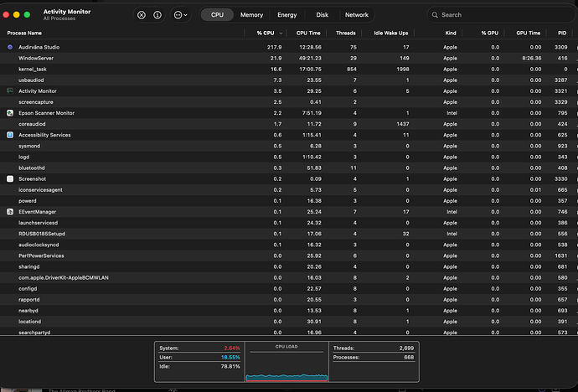Viewport: 578px width, 392px height.
Task: Select the iconservicesagent process row
Action: click(289, 190)
